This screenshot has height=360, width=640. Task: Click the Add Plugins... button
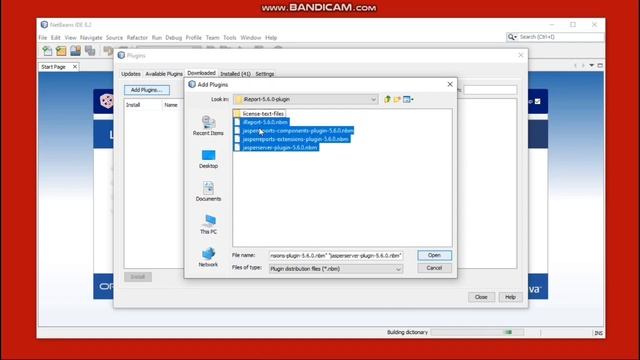click(x=147, y=90)
